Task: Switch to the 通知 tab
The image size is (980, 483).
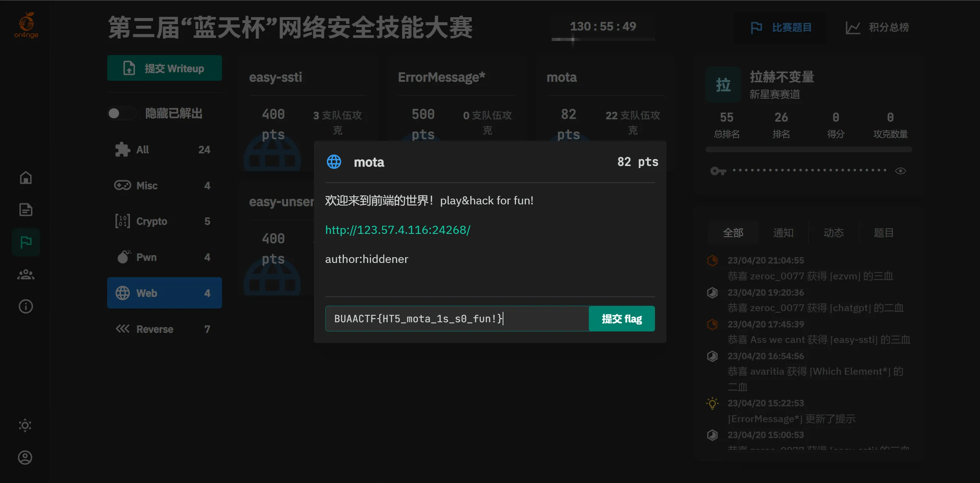Action: pyautogui.click(x=783, y=233)
